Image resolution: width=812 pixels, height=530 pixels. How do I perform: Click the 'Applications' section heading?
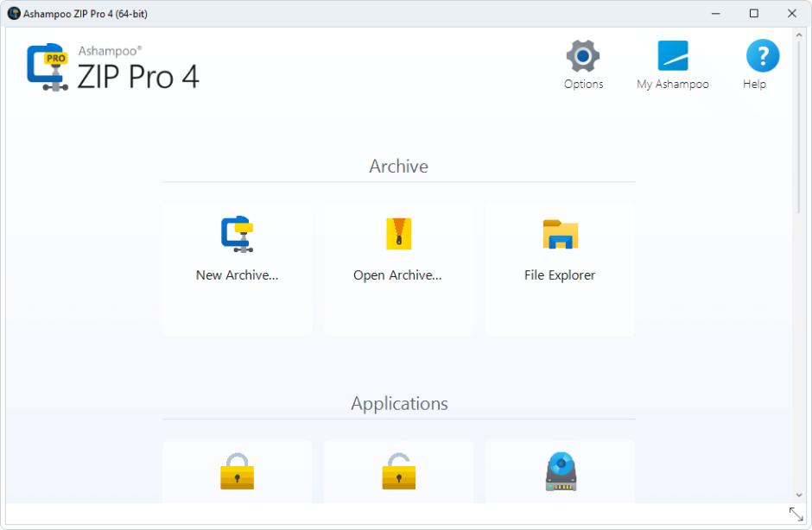(399, 403)
